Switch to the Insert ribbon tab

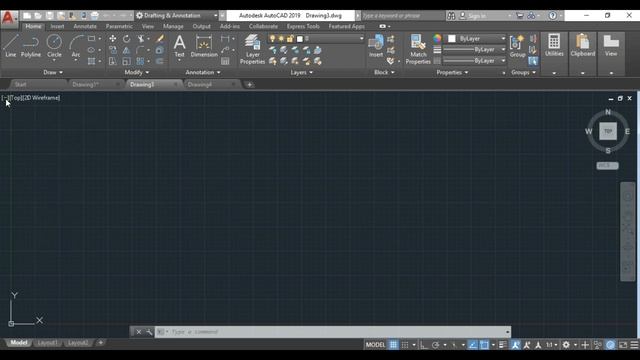click(x=57, y=26)
